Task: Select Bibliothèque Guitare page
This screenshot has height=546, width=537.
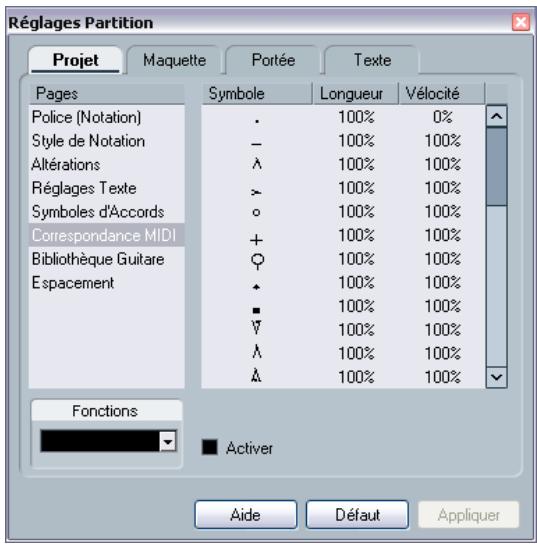Action: tap(107, 259)
